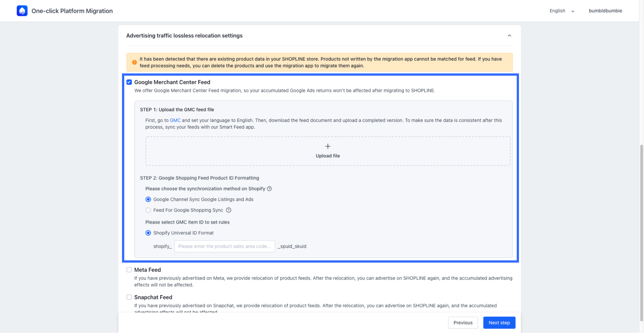Image resolution: width=644 pixels, height=333 pixels.
Task: Click the SHOPLINE migration app logo
Action: (22, 11)
